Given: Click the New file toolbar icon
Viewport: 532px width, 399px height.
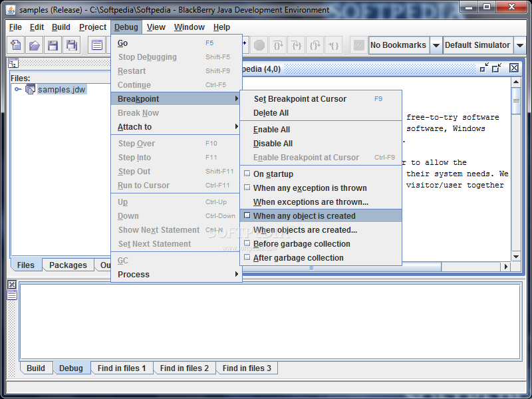Looking at the screenshot, I should [x=15, y=45].
